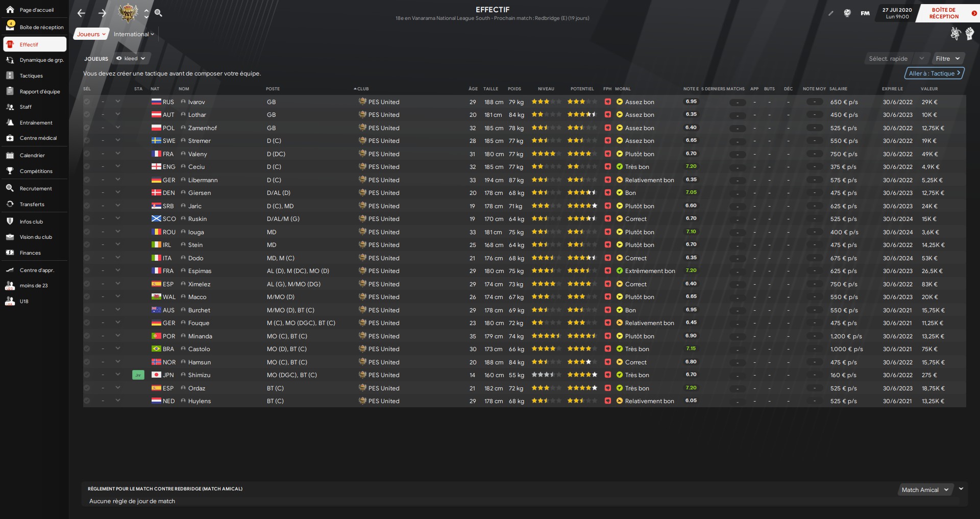980x519 pixels.
Task: Sort table by the Âge column header
Action: (473, 89)
